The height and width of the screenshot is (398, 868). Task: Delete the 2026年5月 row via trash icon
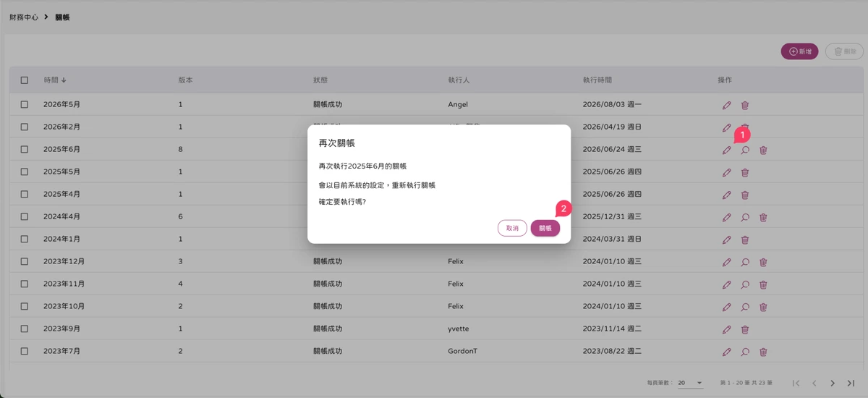[x=745, y=105]
